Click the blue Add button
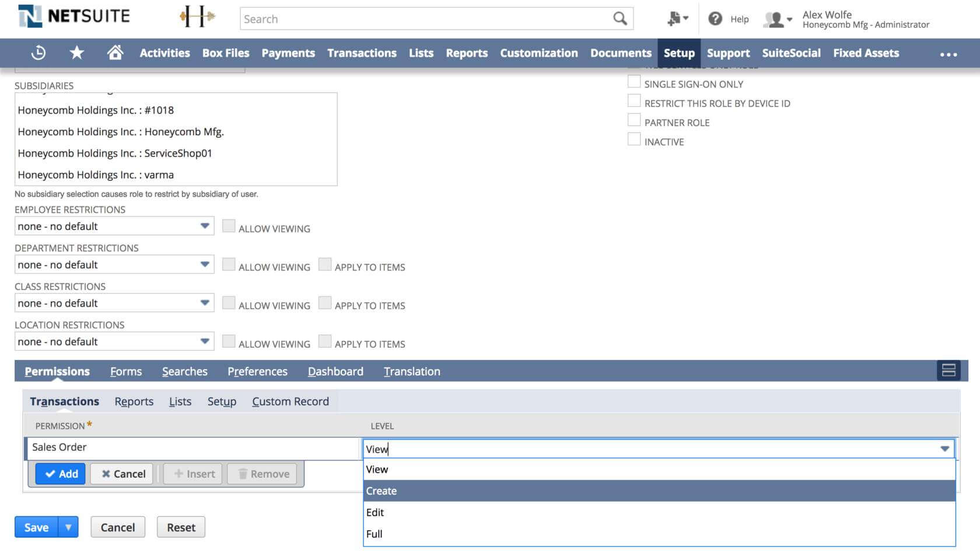Viewport: 980px width, 553px height. point(61,474)
